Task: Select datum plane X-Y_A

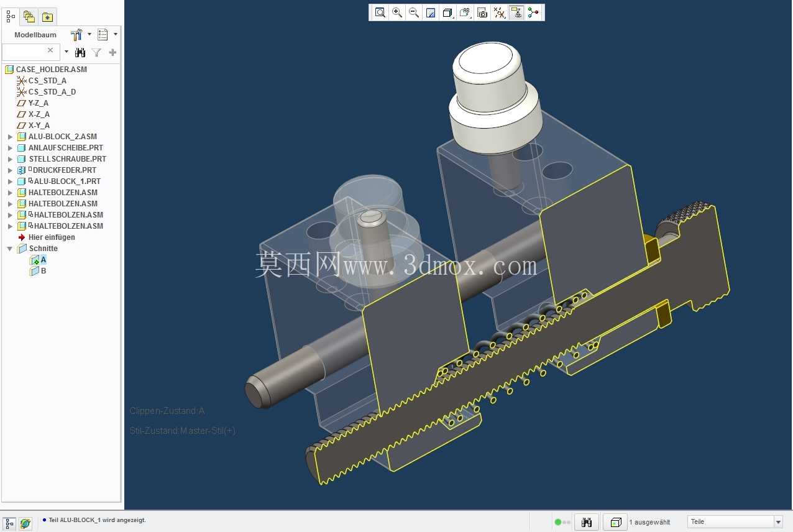Action: [39, 126]
